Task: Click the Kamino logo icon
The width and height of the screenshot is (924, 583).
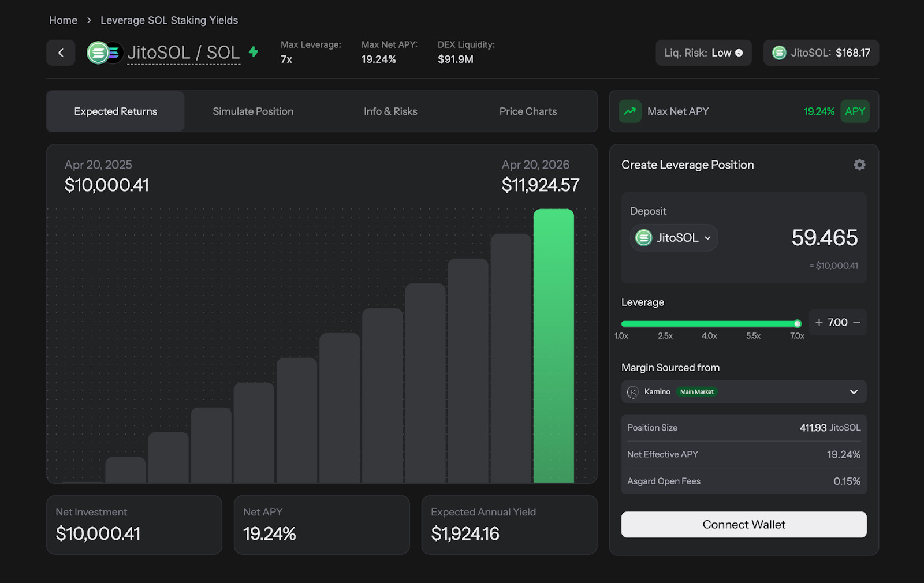Action: click(633, 392)
